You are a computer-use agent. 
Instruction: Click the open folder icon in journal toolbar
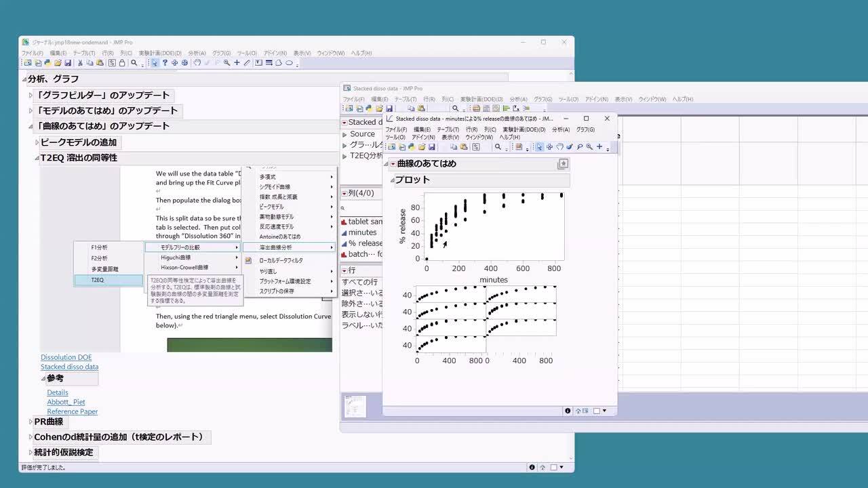(x=58, y=62)
